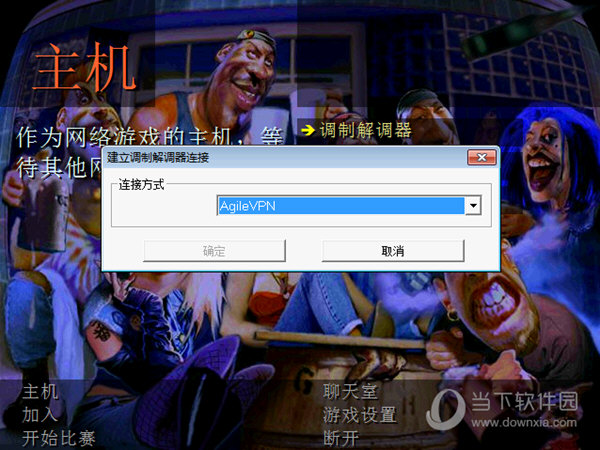This screenshot has height=450, width=600.
Task: Select the 调制解调器 menu option
Action: [x=365, y=130]
